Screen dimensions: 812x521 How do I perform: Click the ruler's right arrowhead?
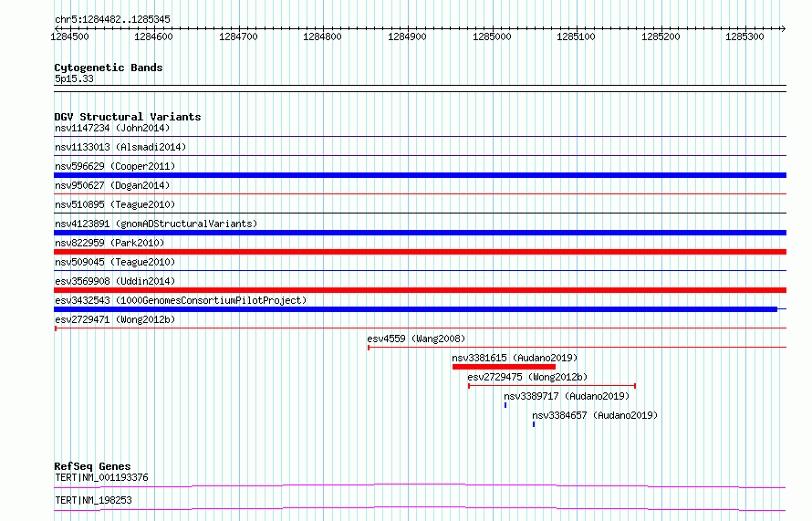point(783,29)
